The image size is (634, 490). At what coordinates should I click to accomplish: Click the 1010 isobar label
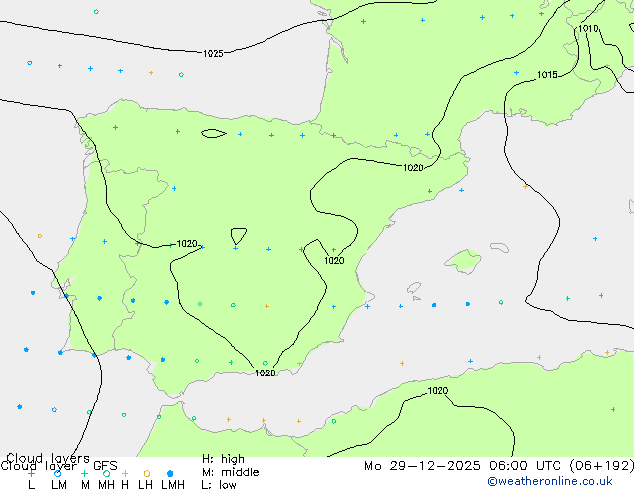588,28
